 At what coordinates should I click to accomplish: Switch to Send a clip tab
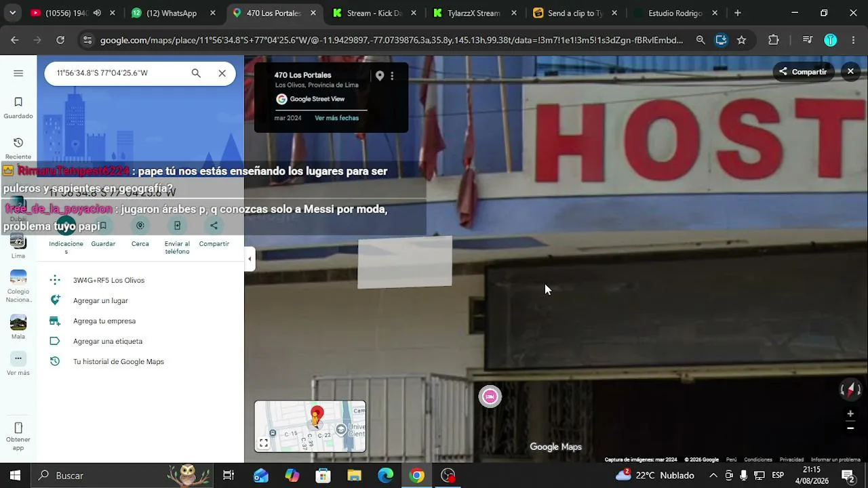(x=575, y=13)
